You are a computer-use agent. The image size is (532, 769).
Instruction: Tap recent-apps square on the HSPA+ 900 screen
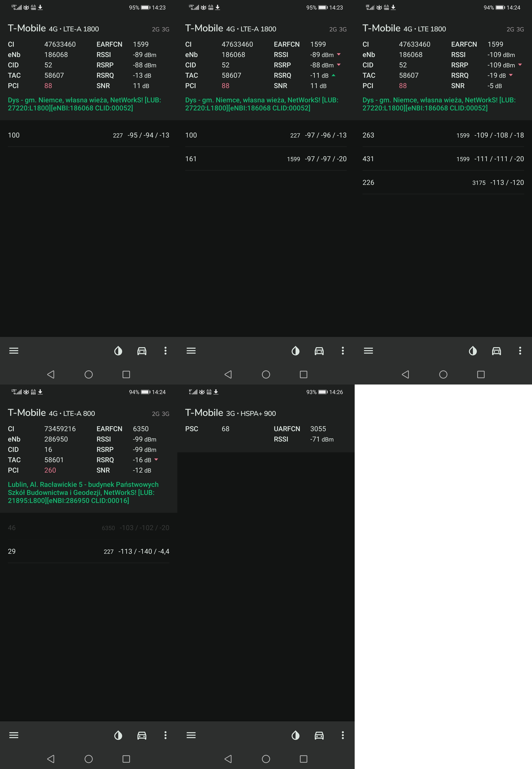click(x=304, y=759)
